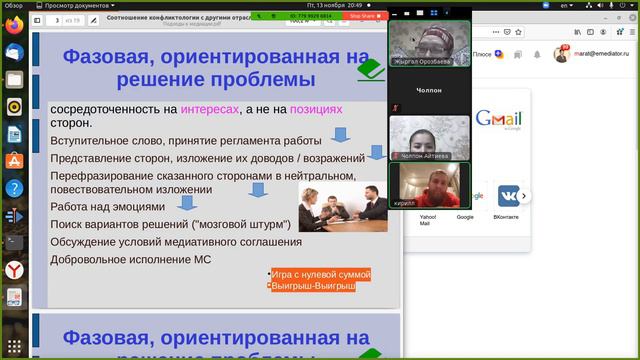Open the en keyboard layout dropdown
The width and height of the screenshot is (640, 360).
pyautogui.click(x=567, y=5)
